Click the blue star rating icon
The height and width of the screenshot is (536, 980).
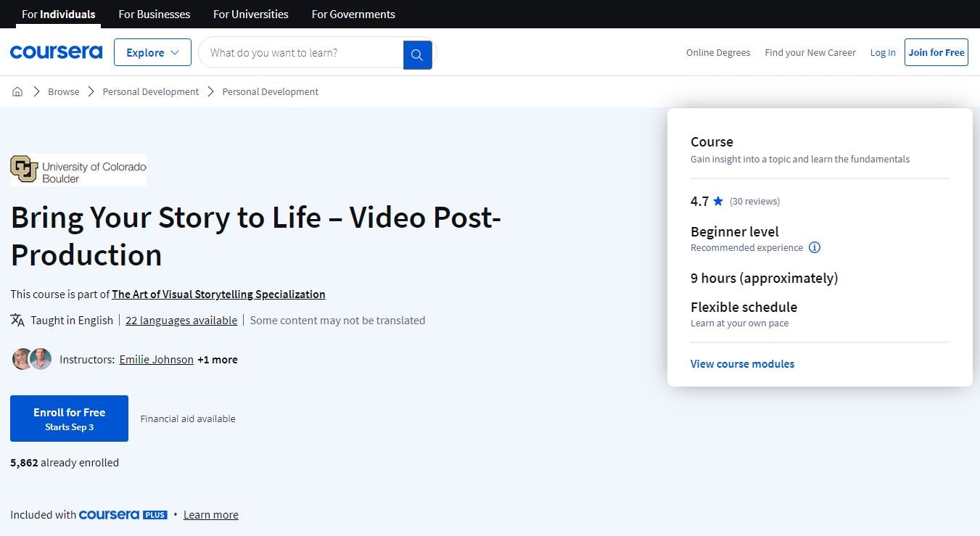717,201
